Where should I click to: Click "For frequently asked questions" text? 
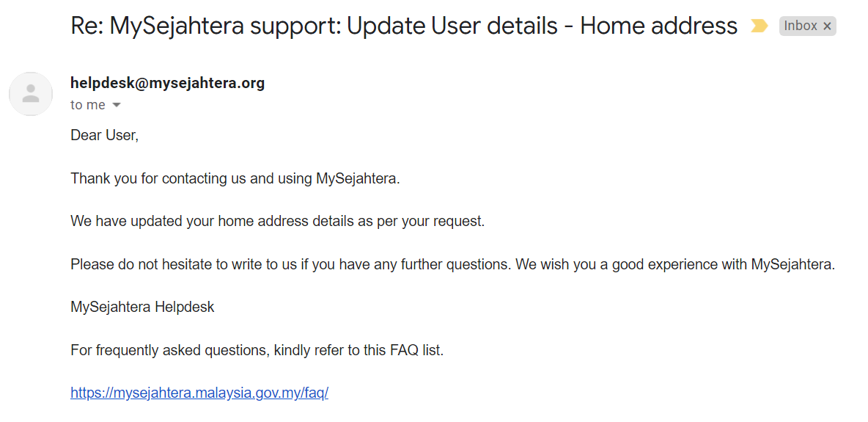169,350
